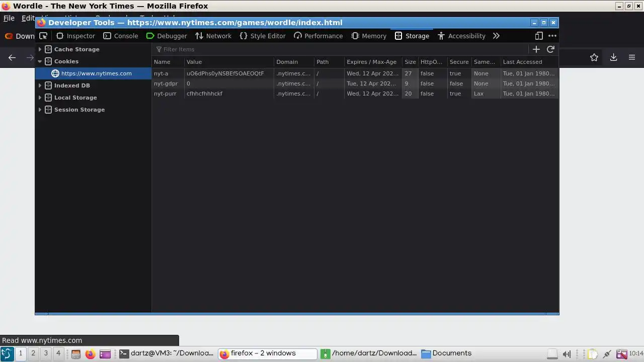Open the Edit menu in Firefox
The image size is (644, 362).
tap(28, 18)
